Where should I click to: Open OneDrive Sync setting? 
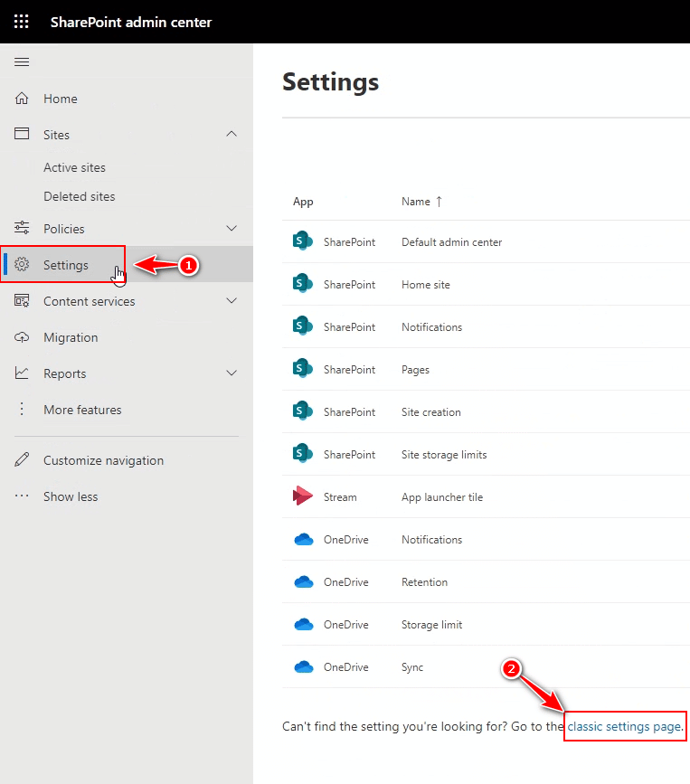[412, 667]
